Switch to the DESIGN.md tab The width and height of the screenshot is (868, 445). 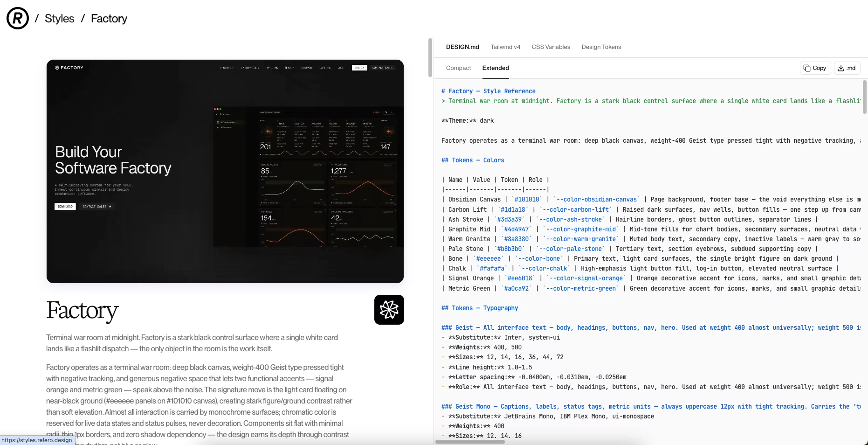(x=462, y=47)
